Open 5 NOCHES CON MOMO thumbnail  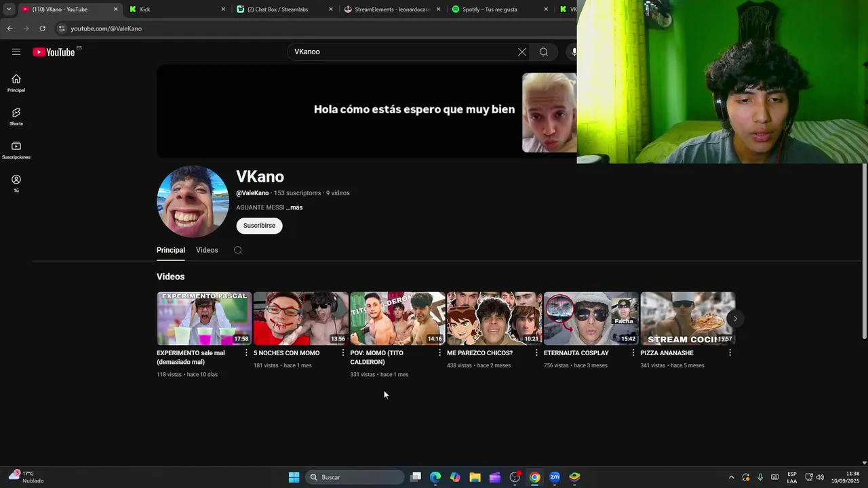pyautogui.click(x=301, y=319)
